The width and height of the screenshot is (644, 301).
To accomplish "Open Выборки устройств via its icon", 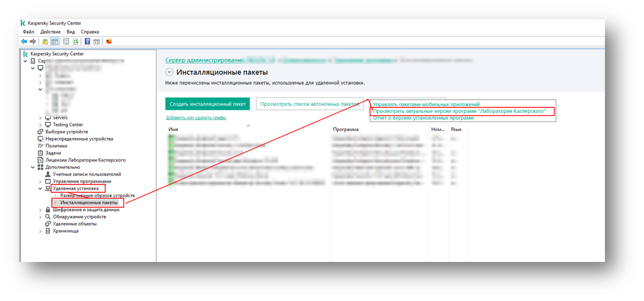I will click(40, 132).
